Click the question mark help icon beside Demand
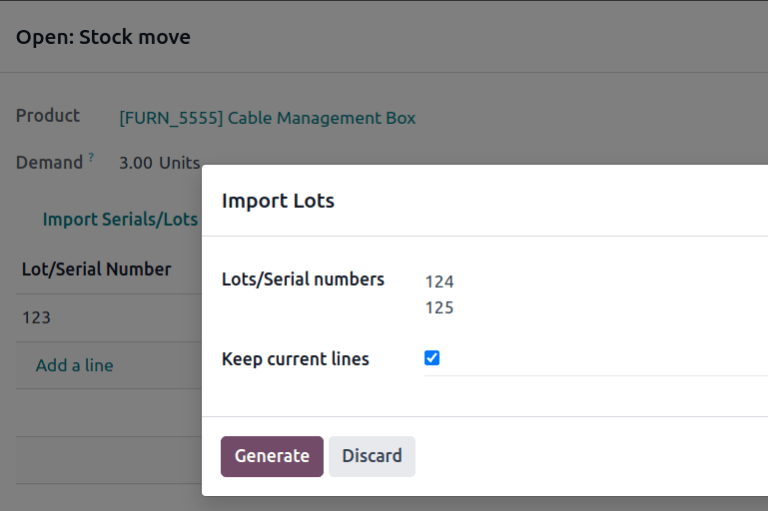This screenshot has height=511, width=768. pos(91,157)
